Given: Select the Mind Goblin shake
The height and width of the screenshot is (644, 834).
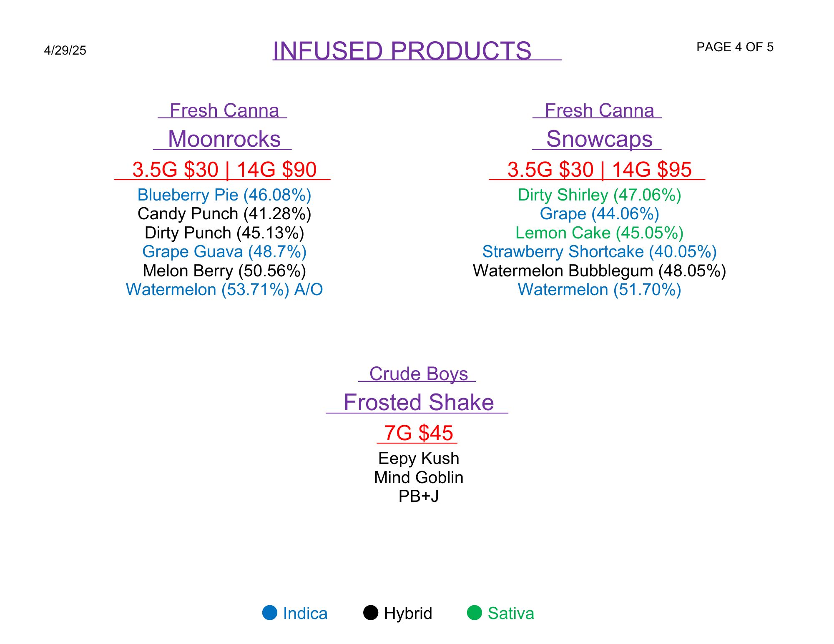Looking at the screenshot, I should [x=419, y=478].
